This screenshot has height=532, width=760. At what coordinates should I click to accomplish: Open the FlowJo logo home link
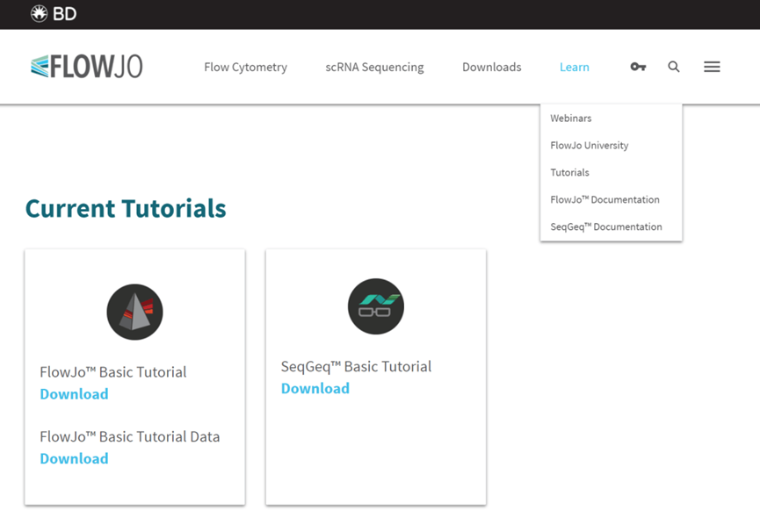click(87, 67)
